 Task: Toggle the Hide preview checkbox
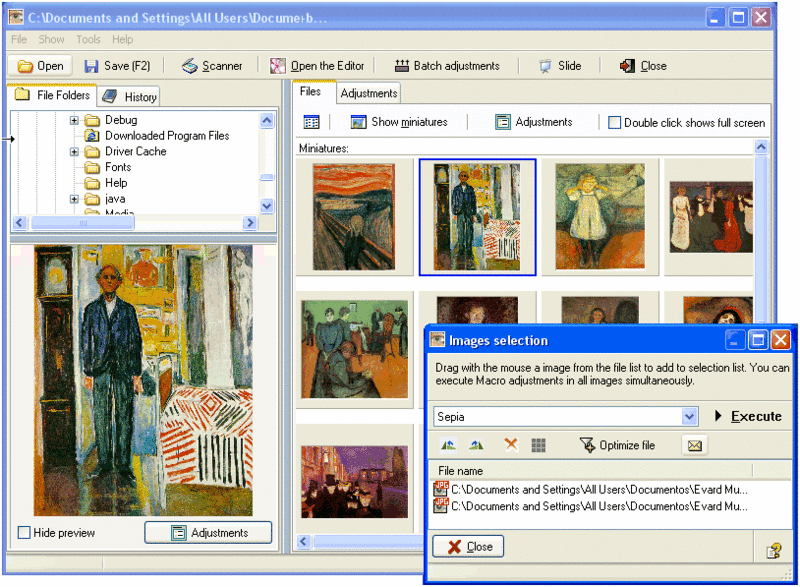(24, 532)
